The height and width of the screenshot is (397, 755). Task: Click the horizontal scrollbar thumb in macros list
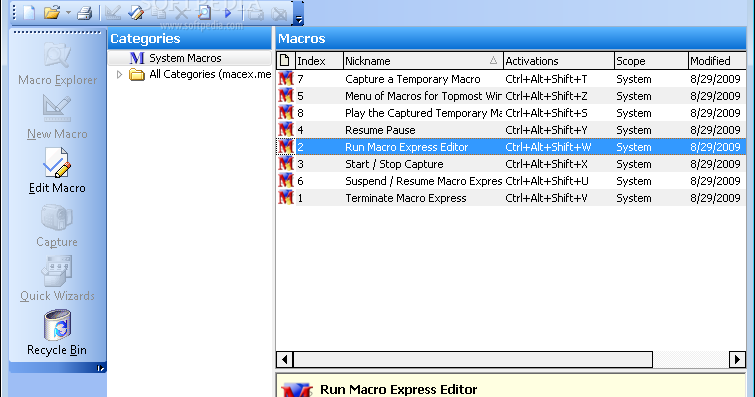[473, 359]
